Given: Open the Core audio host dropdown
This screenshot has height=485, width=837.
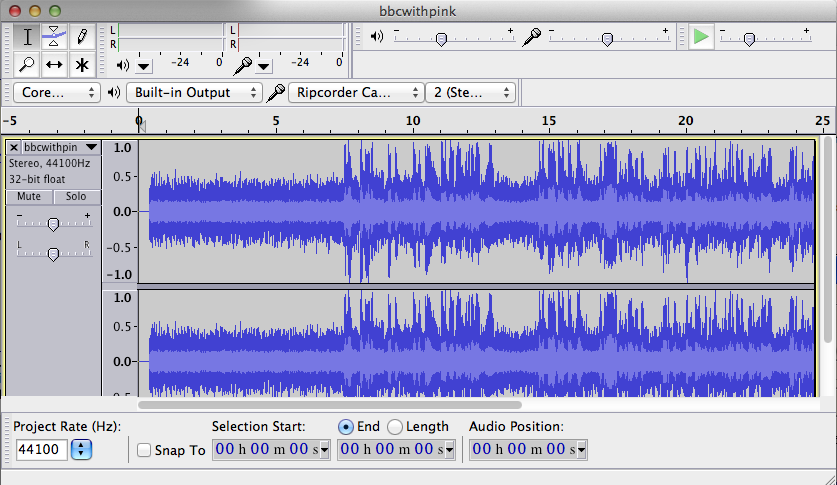Looking at the screenshot, I should click(56, 93).
